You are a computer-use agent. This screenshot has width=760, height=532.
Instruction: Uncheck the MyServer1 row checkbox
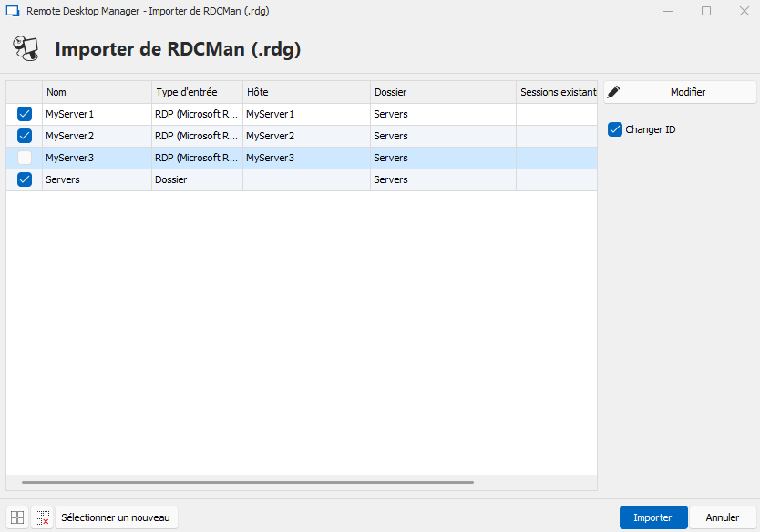25,114
